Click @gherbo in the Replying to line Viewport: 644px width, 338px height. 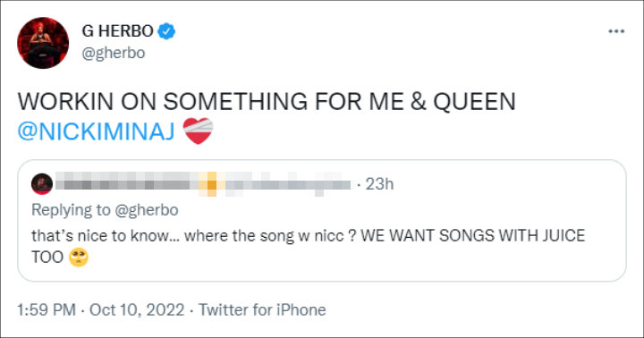[147, 210]
